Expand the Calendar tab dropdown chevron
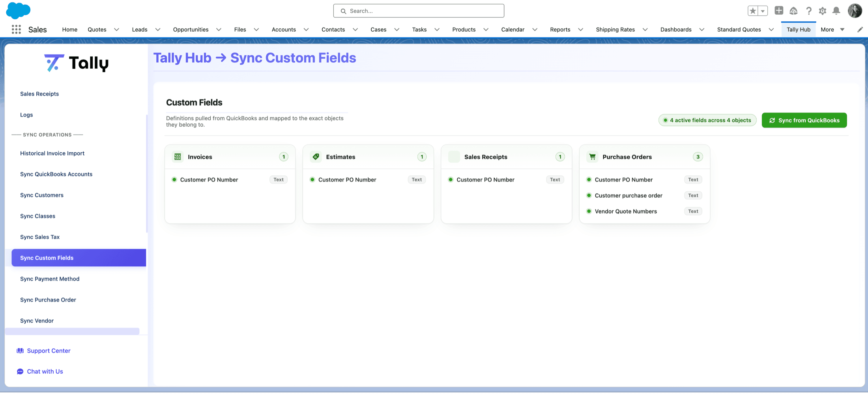868x395 pixels. 535,30
